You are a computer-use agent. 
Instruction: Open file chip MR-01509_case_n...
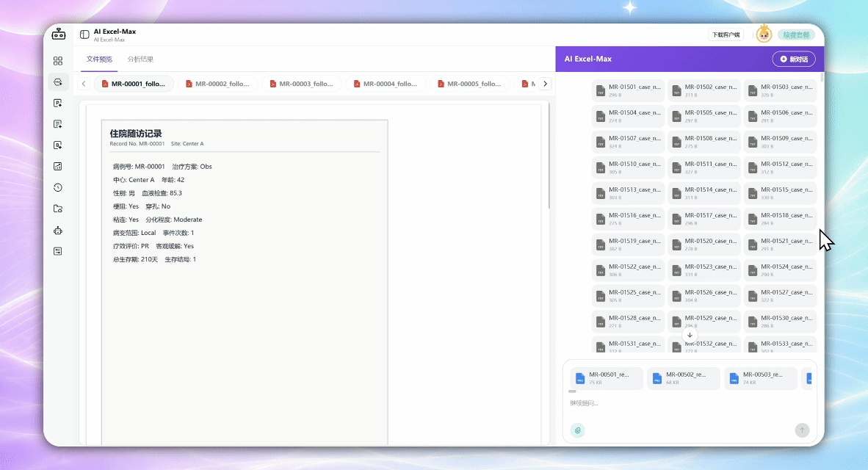click(x=779, y=142)
